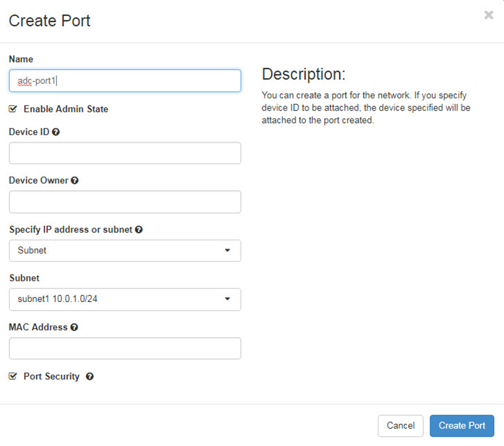
Task: Click the Create Port button
Action: (461, 426)
